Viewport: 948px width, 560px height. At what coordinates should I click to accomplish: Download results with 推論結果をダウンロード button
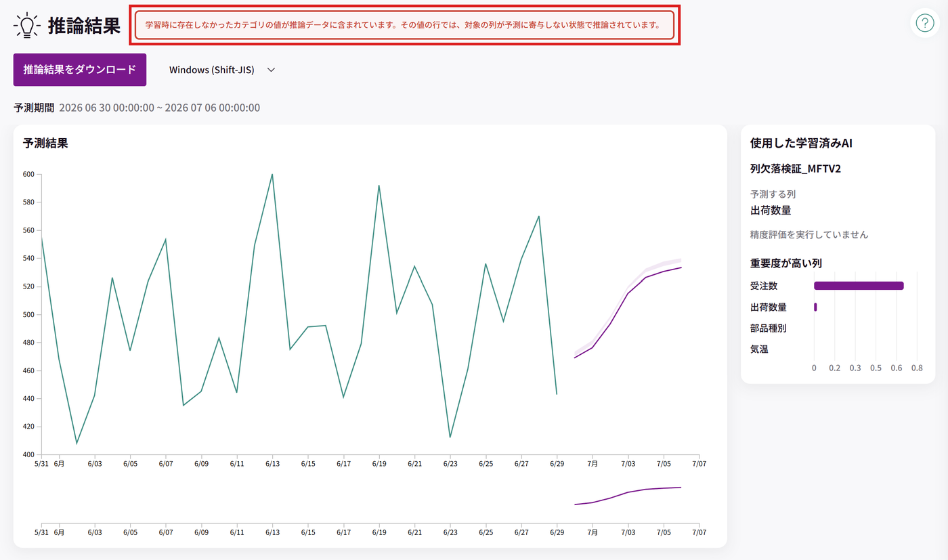tap(80, 70)
